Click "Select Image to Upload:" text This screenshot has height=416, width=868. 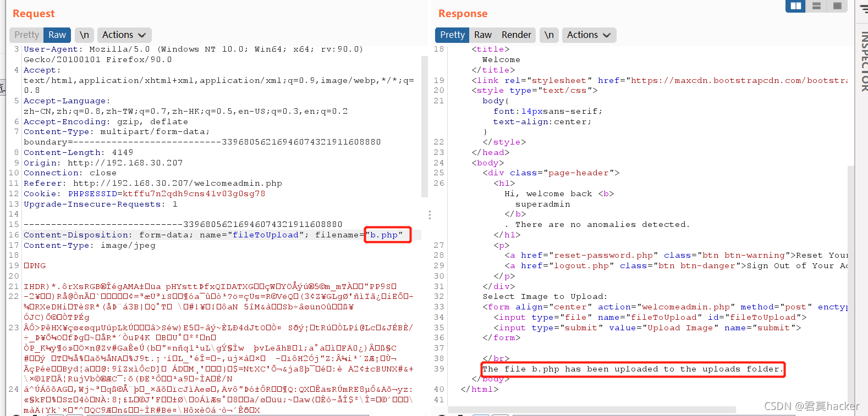pos(545,297)
